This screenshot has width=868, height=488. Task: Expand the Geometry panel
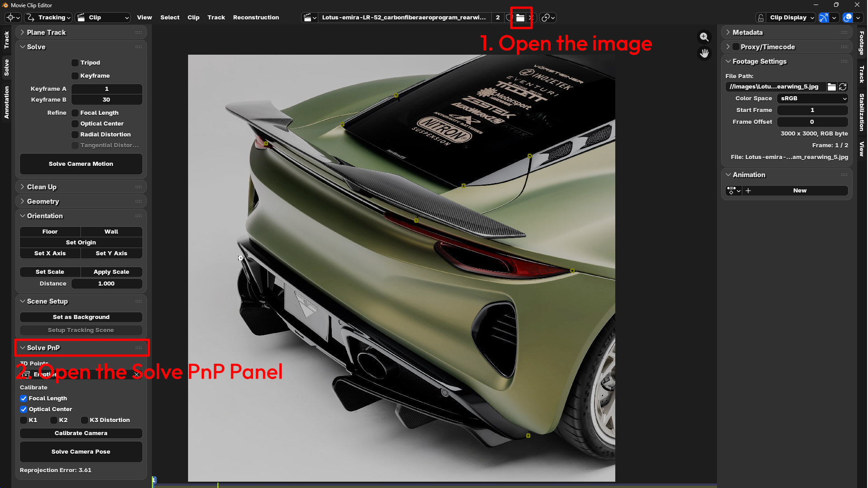tap(81, 202)
